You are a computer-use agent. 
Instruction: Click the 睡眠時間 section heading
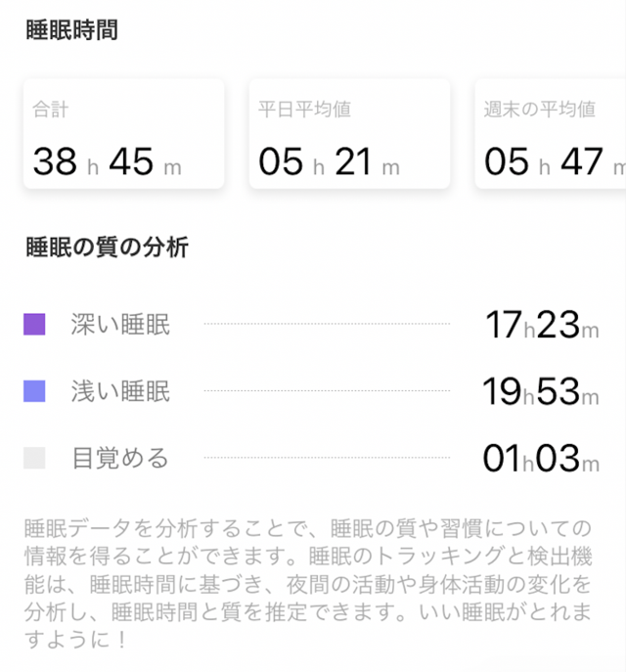pos(71,31)
